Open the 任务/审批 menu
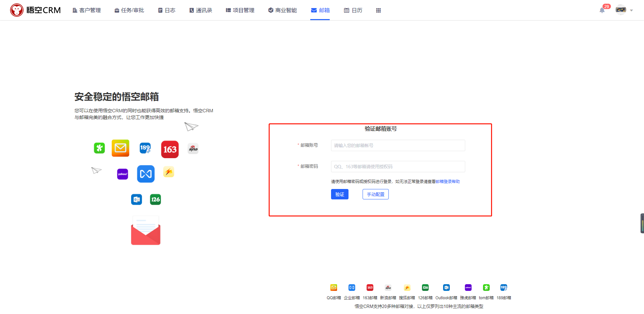644x314 pixels. click(129, 10)
